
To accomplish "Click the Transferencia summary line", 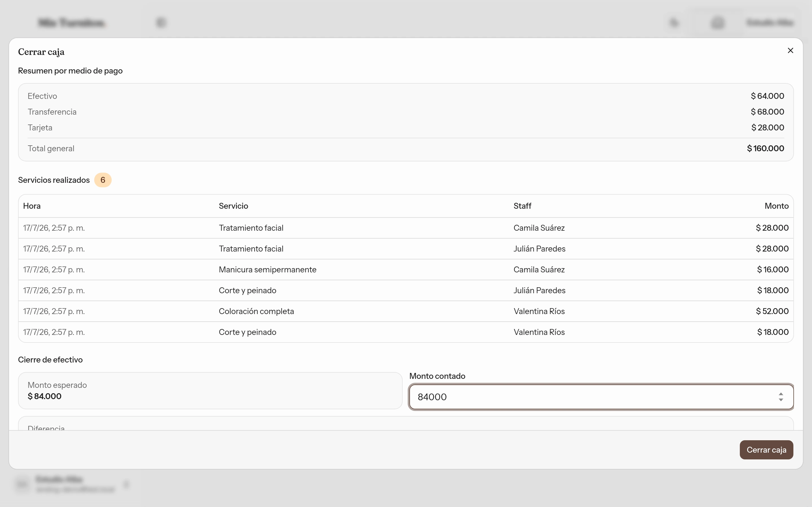I will pos(406,112).
